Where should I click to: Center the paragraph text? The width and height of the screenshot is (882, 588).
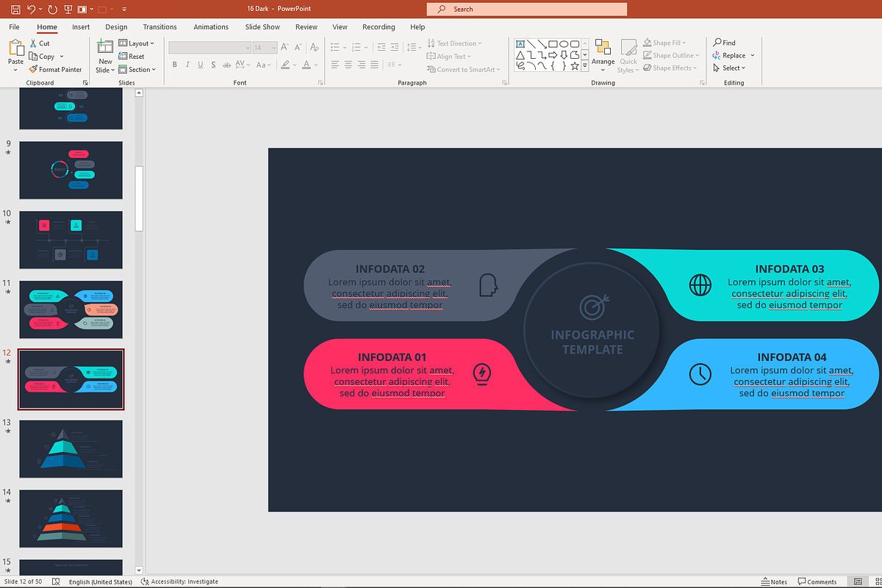point(348,65)
